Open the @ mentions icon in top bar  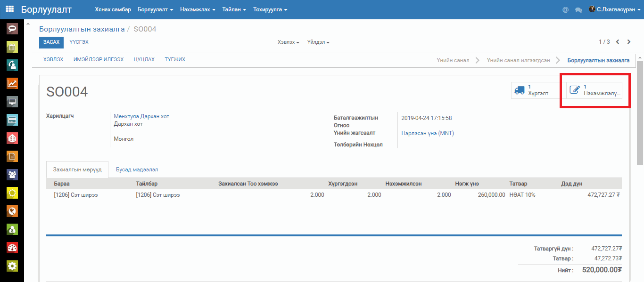[x=565, y=10]
